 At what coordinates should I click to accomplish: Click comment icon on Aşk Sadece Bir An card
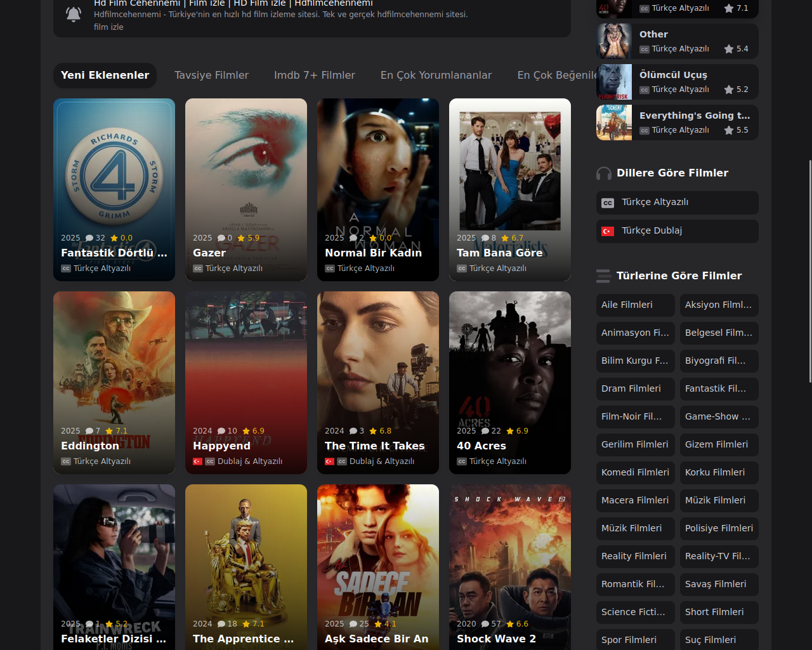click(353, 624)
